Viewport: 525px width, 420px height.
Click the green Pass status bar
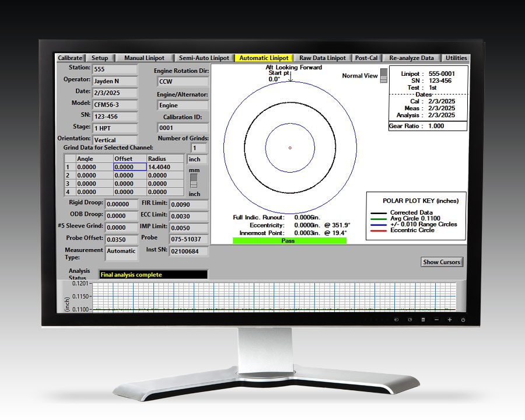coord(289,241)
